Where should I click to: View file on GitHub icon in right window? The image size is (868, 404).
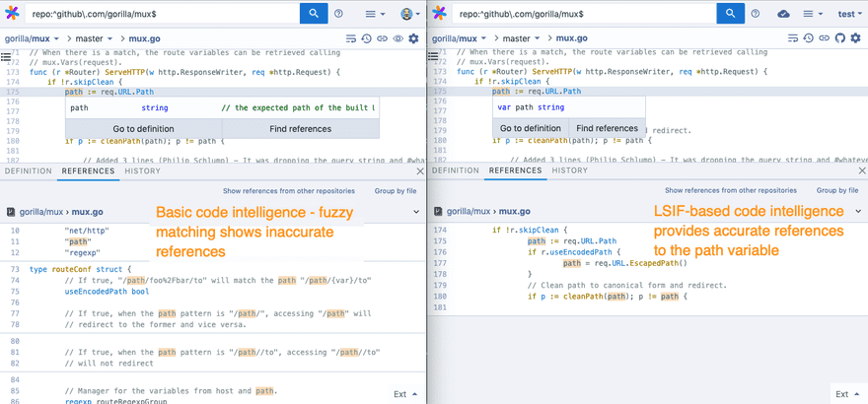839,38
